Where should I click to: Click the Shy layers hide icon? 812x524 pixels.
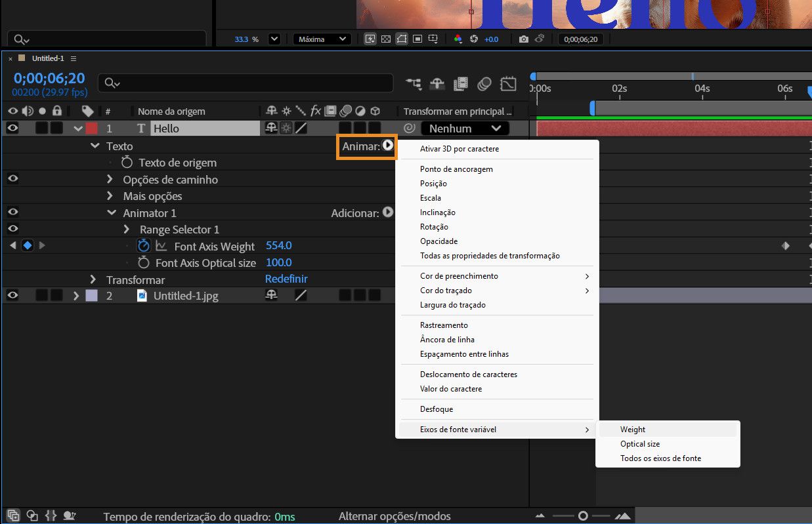[437, 84]
